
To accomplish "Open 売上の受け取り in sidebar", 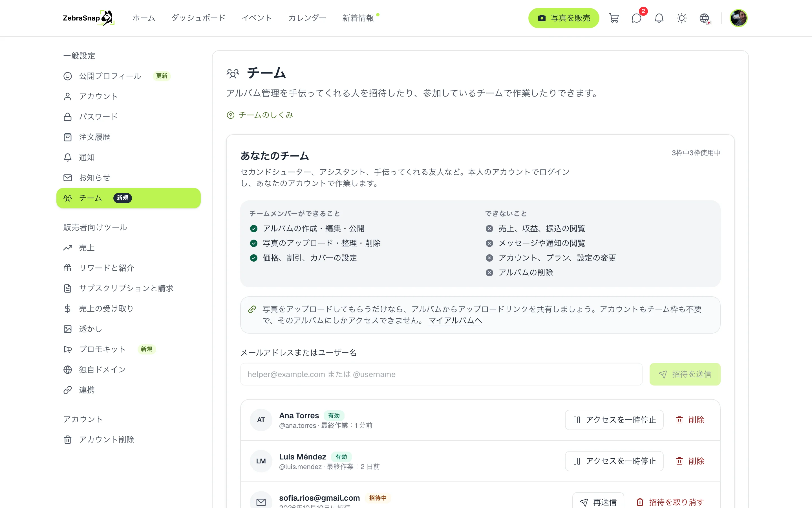I will coord(129,308).
